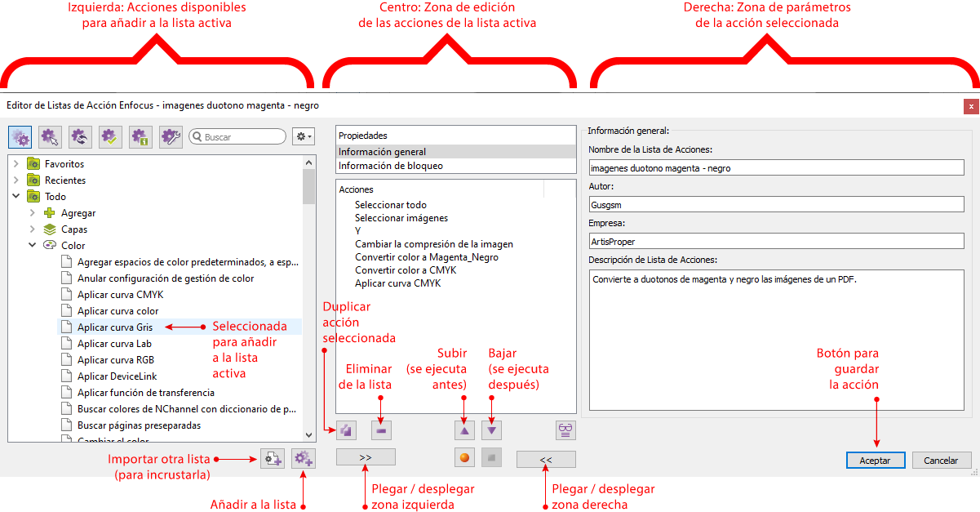Select 'Aplicar curva RGB' action

116,360
